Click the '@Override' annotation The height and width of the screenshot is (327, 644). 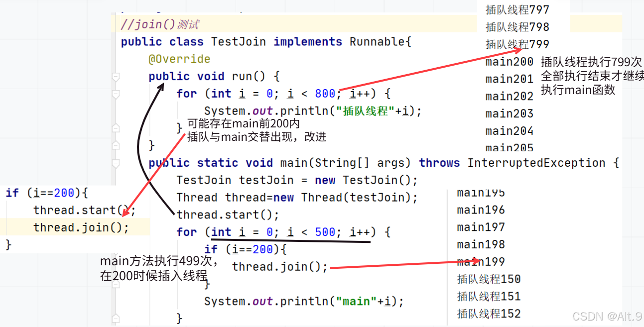point(179,59)
